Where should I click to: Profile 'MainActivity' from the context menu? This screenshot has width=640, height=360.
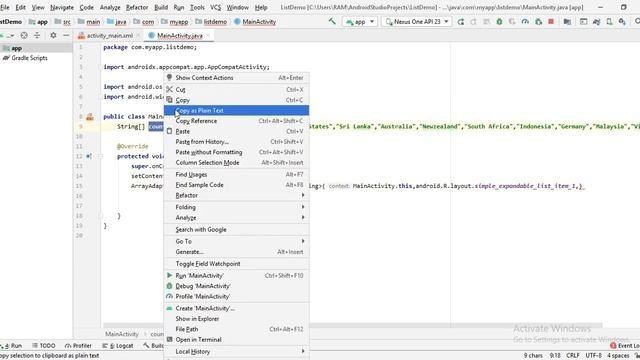click(x=236, y=296)
